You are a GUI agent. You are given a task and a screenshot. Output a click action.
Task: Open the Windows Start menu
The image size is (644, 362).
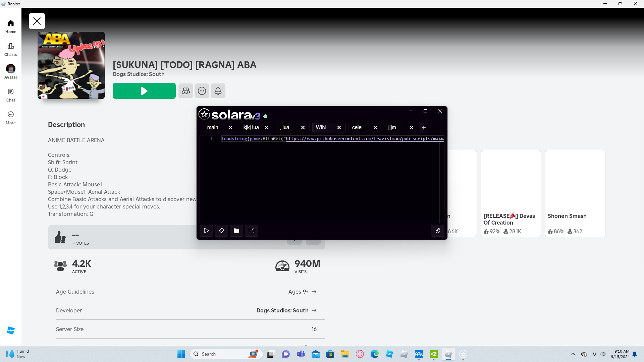181,354
